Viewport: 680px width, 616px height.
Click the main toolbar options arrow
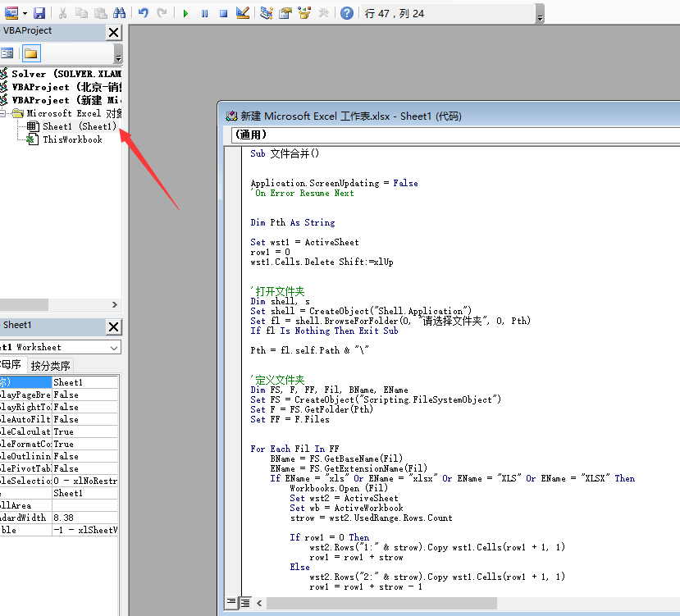pyautogui.click(x=540, y=18)
